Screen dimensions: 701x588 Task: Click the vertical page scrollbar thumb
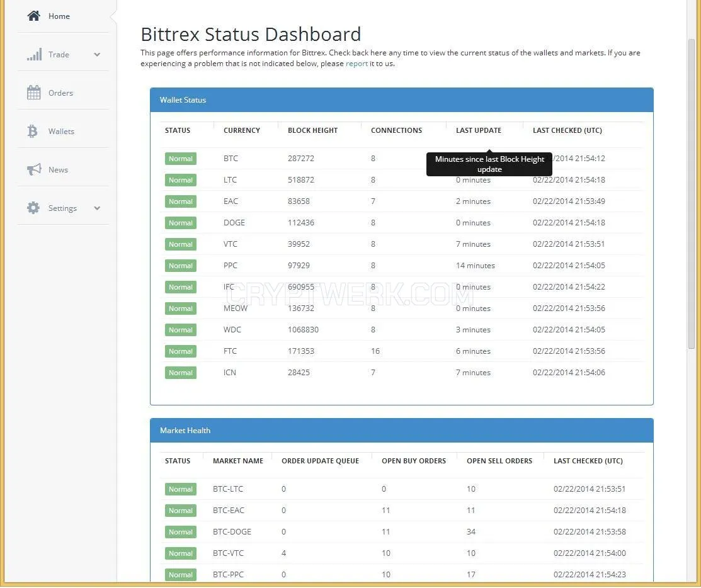(691, 193)
